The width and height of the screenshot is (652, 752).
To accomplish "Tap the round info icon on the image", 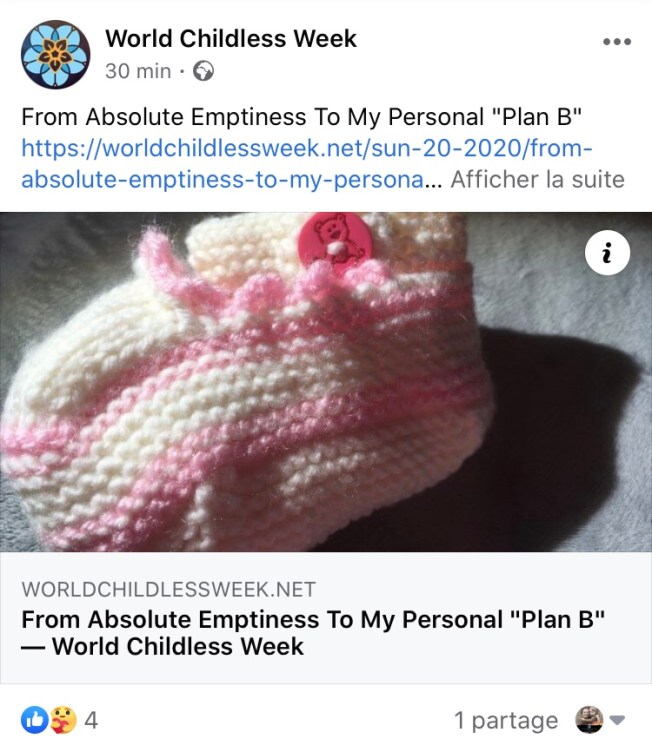I will tap(607, 252).
